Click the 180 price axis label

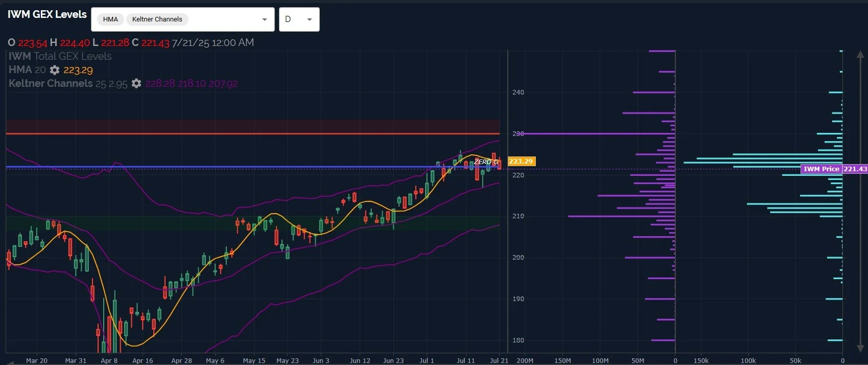pyautogui.click(x=518, y=340)
